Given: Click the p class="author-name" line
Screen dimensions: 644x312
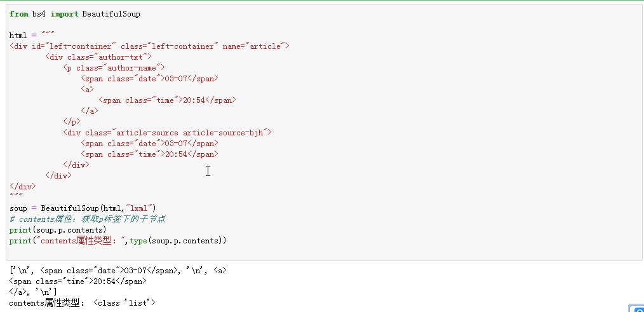Looking at the screenshot, I should click(x=114, y=68).
